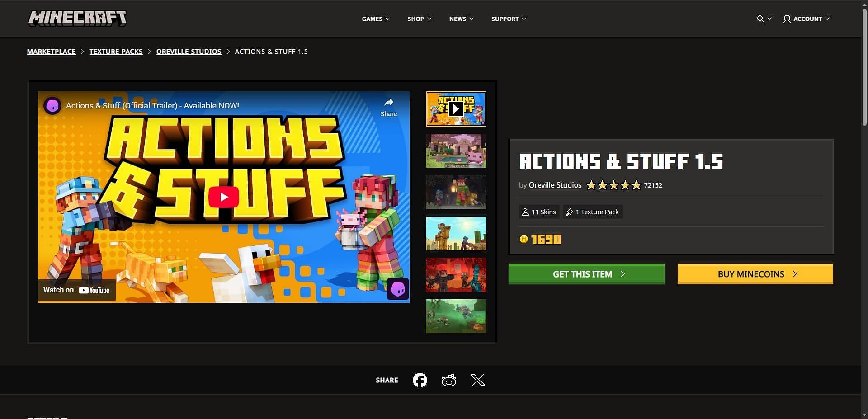The height and width of the screenshot is (419, 868).
Task: Open the Shop menu
Action: click(x=420, y=19)
